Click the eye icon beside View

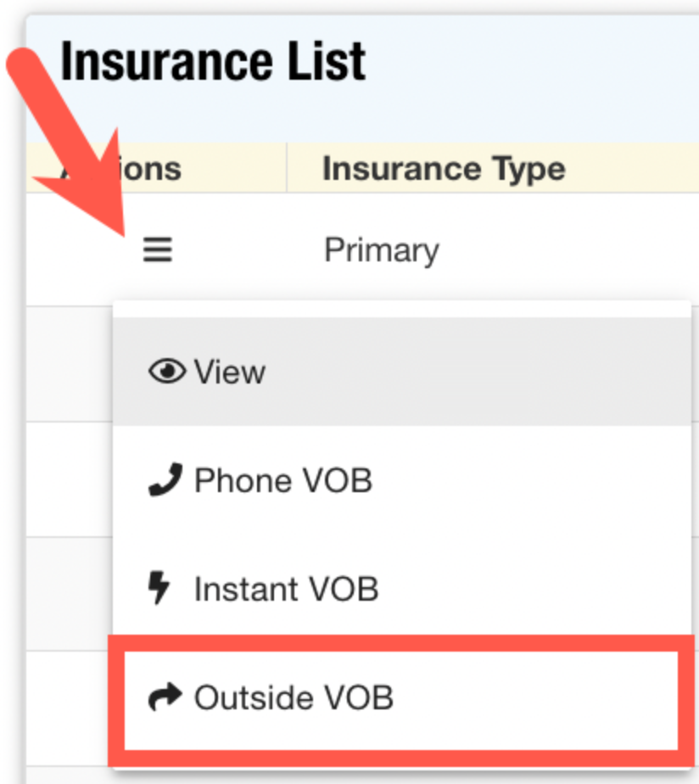pos(166,372)
